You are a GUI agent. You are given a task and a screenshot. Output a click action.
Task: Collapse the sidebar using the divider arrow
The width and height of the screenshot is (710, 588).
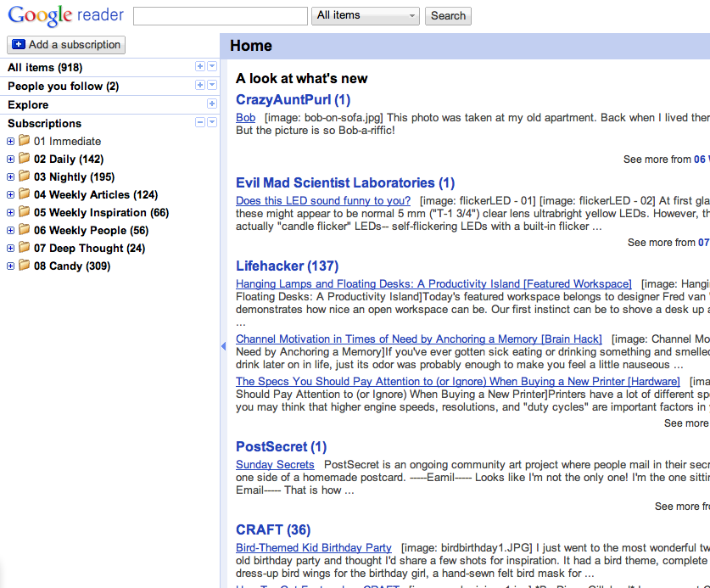point(223,346)
